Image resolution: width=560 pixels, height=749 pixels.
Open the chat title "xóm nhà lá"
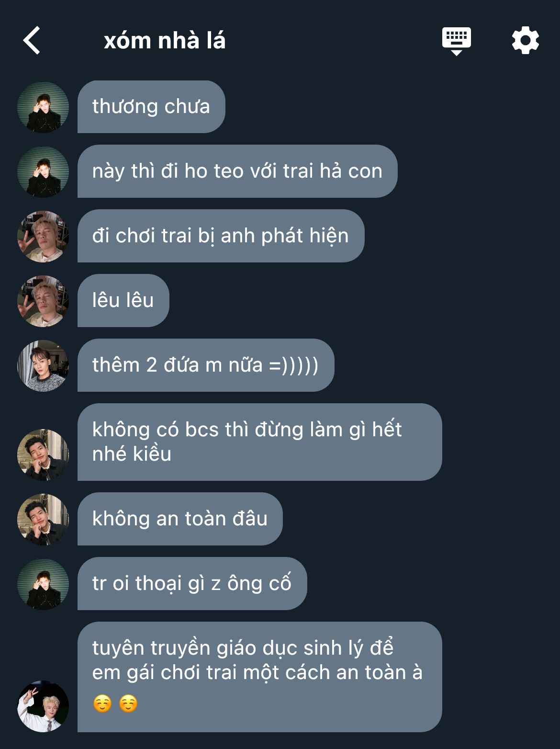coord(164,41)
